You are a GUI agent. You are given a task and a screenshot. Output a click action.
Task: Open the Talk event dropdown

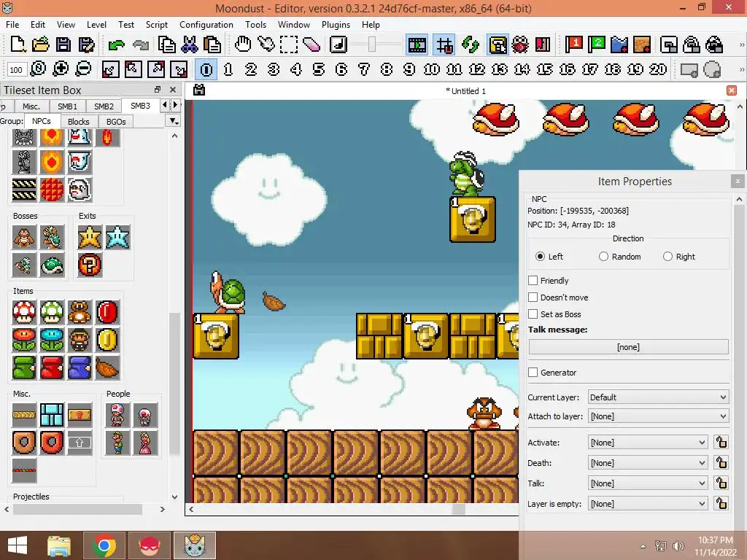click(648, 483)
